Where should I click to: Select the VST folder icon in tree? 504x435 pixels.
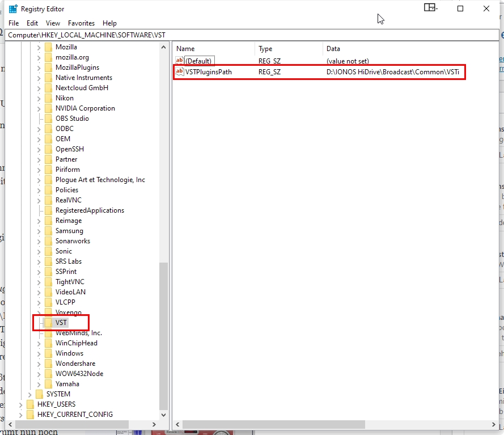(x=49, y=323)
